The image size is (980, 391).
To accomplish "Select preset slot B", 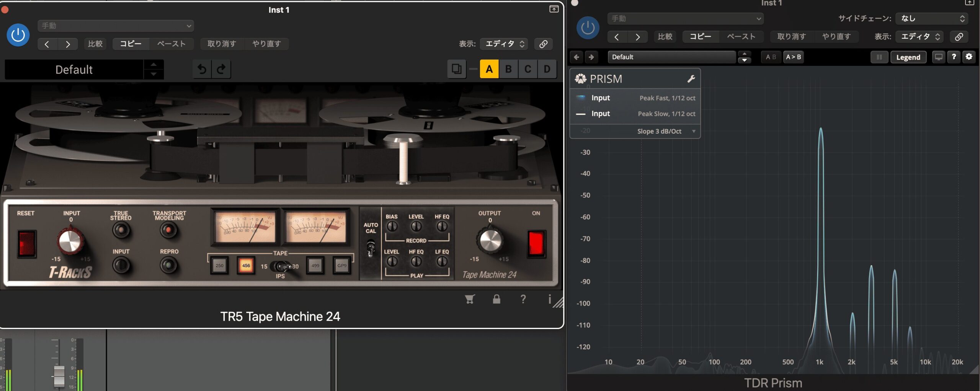I will click(508, 69).
